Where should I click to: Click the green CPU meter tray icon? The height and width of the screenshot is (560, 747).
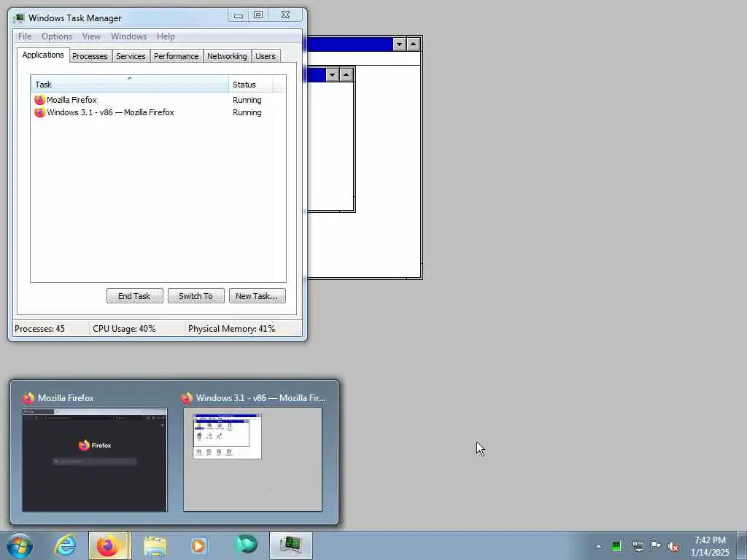pyautogui.click(x=616, y=546)
